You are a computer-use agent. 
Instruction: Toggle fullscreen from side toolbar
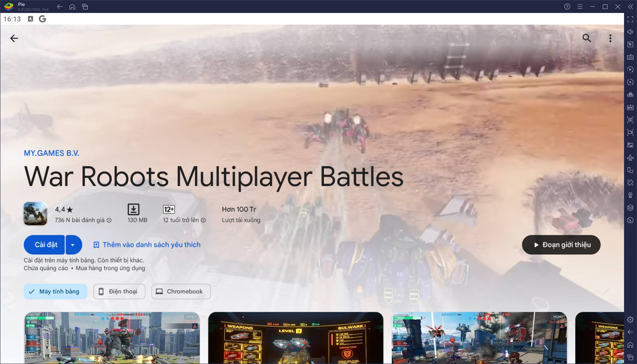coord(630,19)
